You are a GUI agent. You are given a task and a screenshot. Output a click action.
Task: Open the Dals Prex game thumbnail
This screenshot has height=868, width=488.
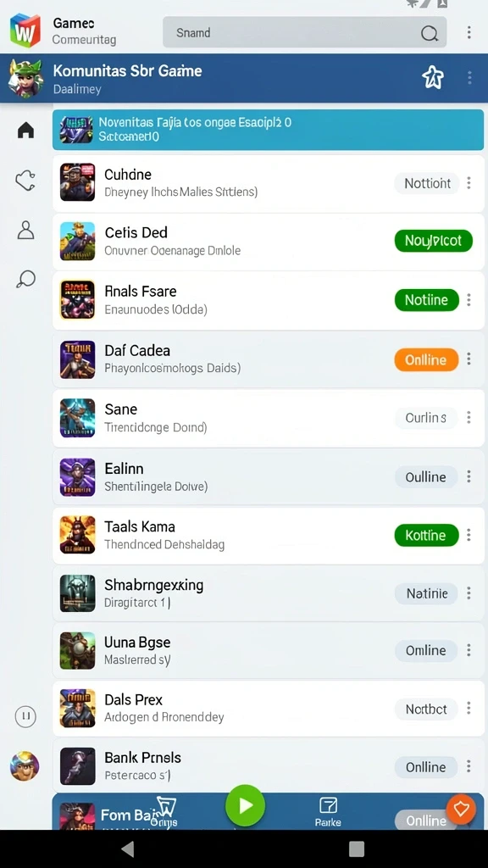[77, 708]
